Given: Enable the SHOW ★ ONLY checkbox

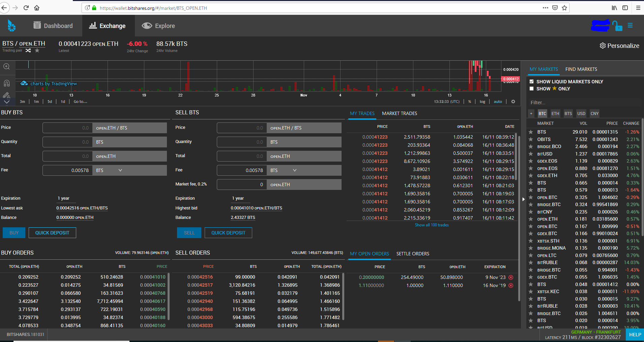Looking at the screenshot, I should (531, 89).
